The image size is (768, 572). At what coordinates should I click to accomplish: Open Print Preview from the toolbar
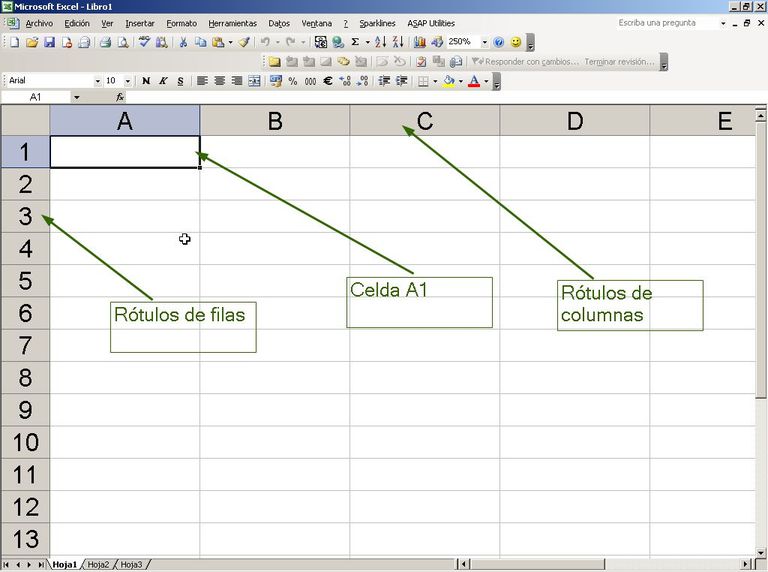(122, 42)
